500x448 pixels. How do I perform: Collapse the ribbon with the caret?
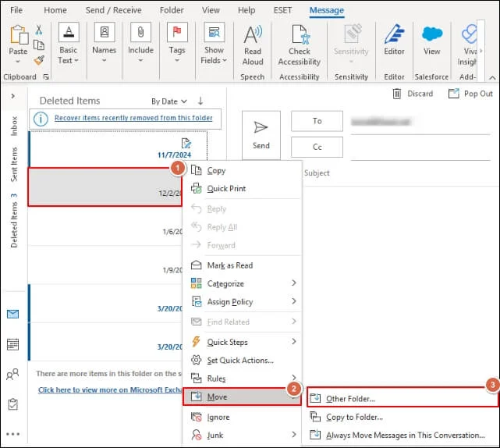(492, 77)
